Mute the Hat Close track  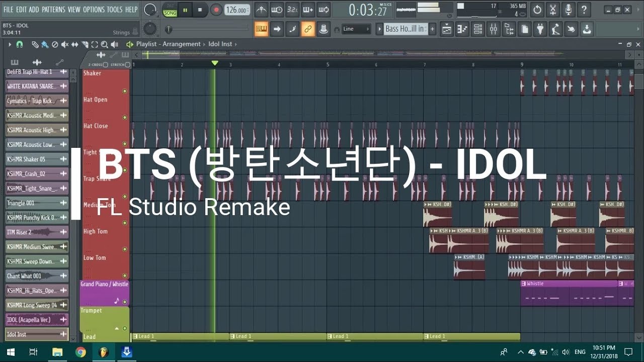pyautogui.click(x=125, y=144)
